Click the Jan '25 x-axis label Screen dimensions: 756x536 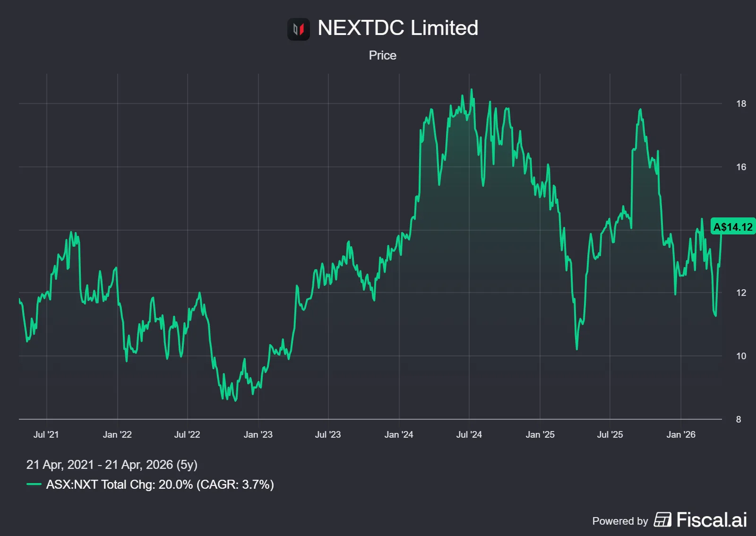click(540, 434)
